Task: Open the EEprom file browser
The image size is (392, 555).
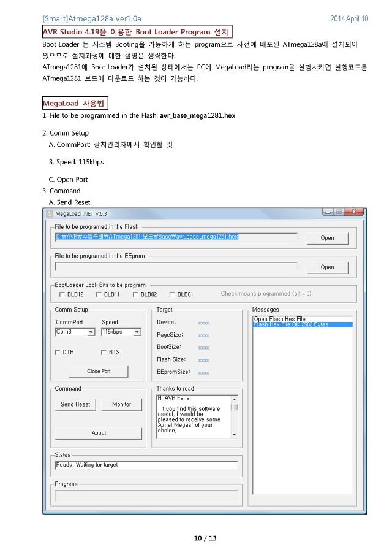Action: 327,267
